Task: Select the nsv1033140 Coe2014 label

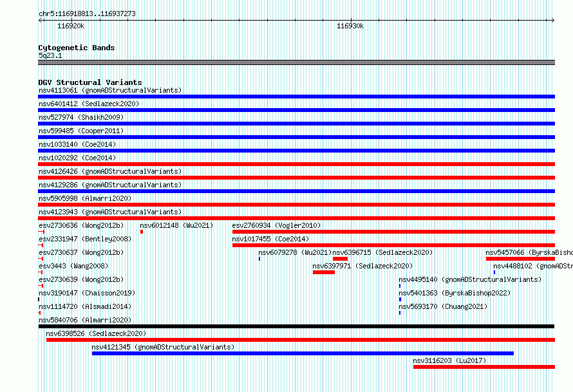Action: (x=77, y=144)
